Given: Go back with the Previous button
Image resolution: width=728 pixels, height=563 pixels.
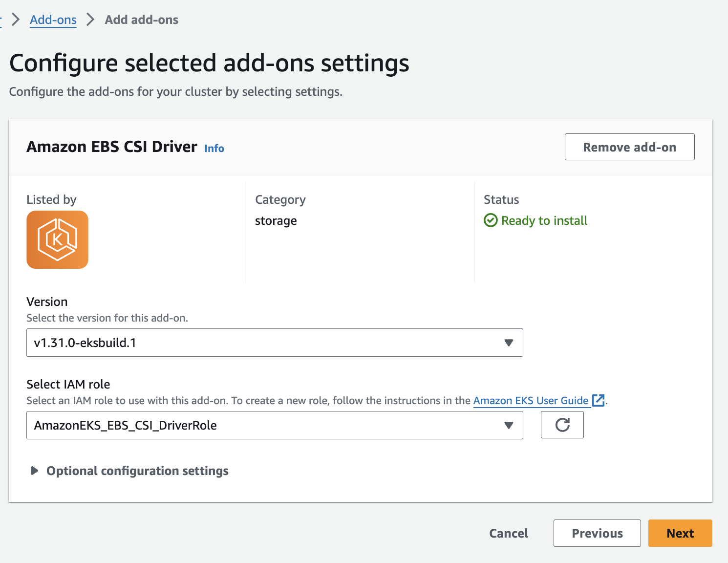Looking at the screenshot, I should (597, 533).
